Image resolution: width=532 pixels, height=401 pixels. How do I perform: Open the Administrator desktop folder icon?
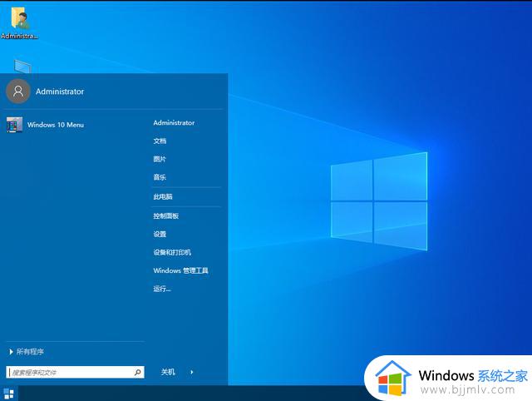tap(19, 23)
